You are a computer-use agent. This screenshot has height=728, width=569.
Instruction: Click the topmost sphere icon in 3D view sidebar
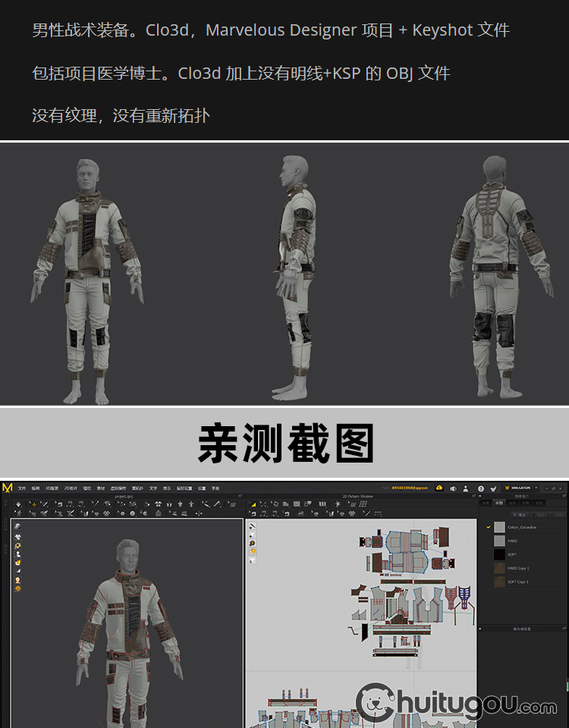tap(17, 526)
